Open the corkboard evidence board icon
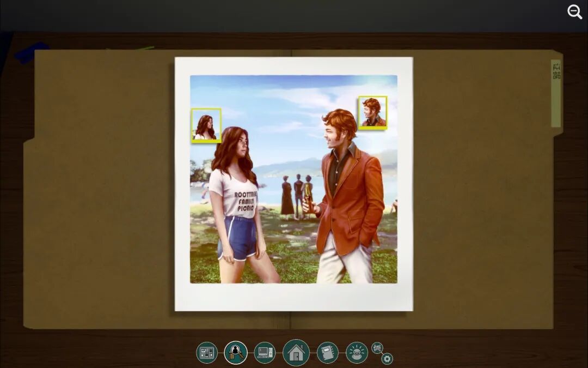Viewport: 588px width, 368px height. (x=207, y=353)
